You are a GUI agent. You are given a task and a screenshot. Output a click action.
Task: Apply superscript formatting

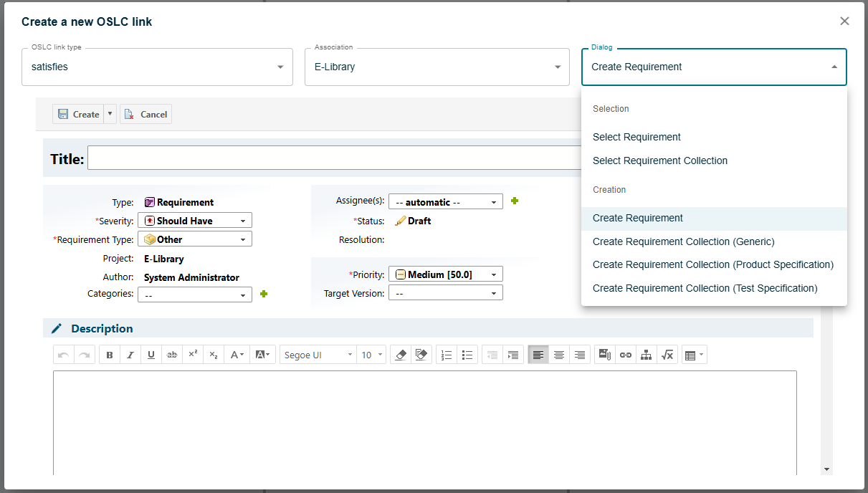point(193,355)
